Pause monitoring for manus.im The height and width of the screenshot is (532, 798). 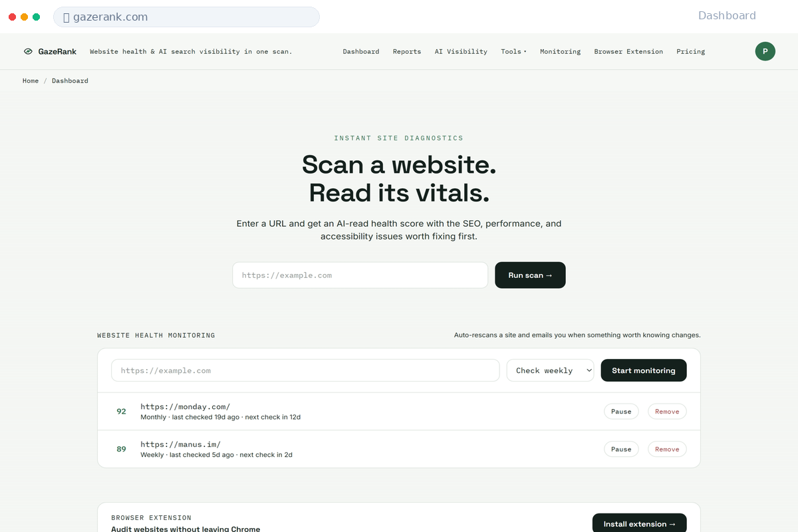click(x=621, y=450)
